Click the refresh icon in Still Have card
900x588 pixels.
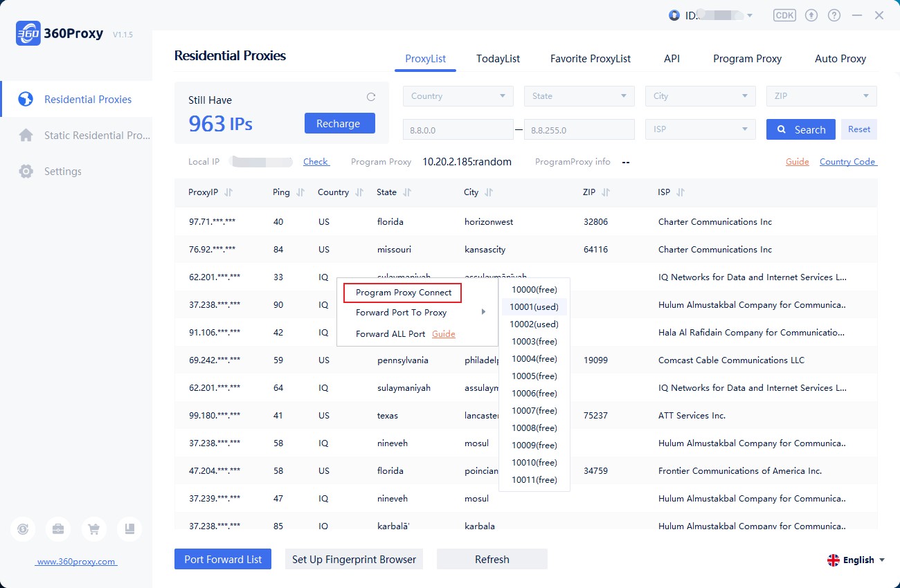click(370, 98)
